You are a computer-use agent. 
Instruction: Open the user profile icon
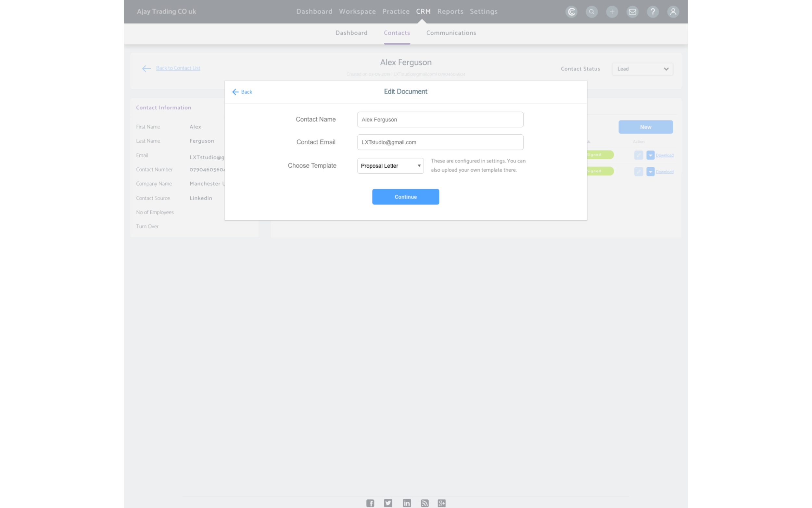click(673, 12)
